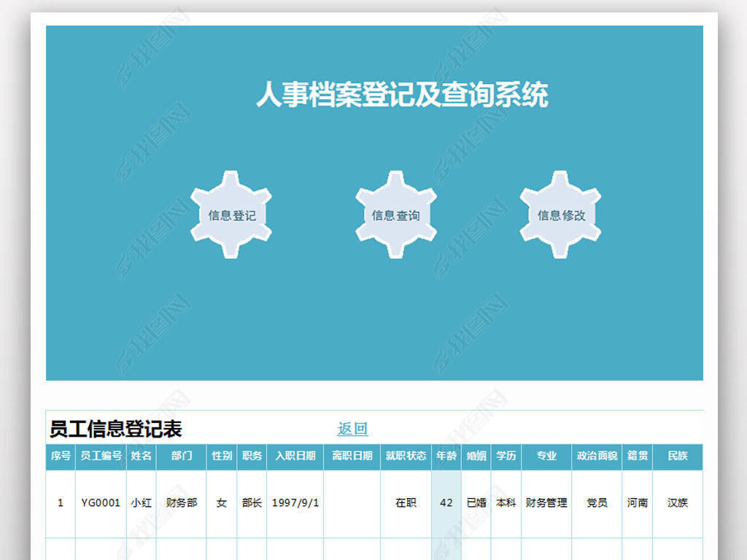The height and width of the screenshot is (560, 747).
Task: Select the 政治面貌 column header
Action: pyautogui.click(x=597, y=456)
